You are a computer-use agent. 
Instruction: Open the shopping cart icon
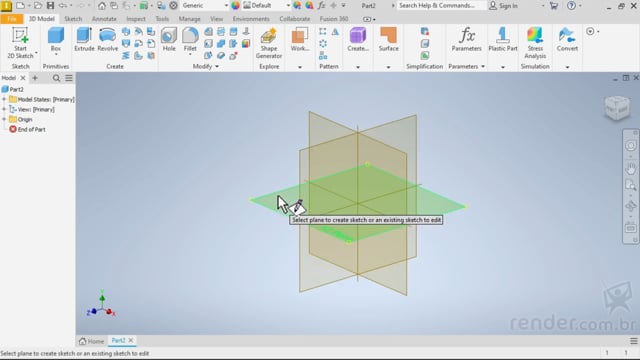point(553,6)
